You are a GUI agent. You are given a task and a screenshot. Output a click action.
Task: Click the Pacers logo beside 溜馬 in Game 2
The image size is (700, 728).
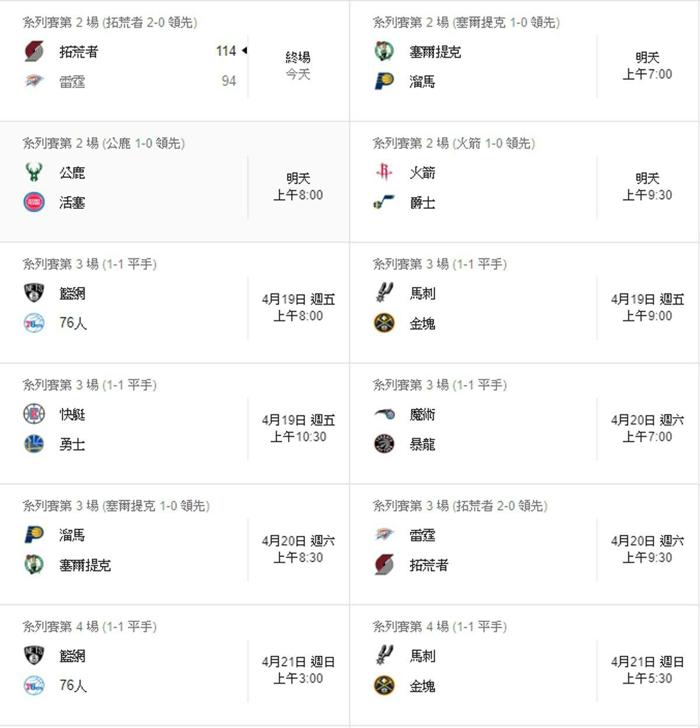pos(384,81)
